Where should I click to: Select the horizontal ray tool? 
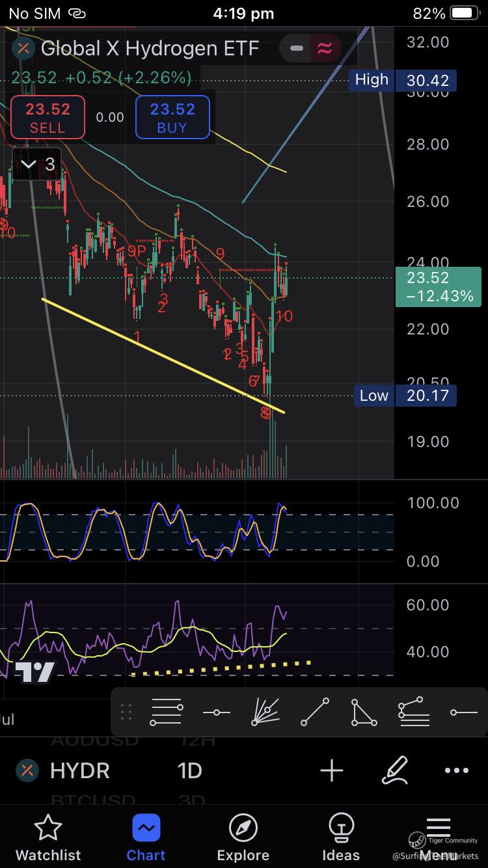[x=464, y=712]
